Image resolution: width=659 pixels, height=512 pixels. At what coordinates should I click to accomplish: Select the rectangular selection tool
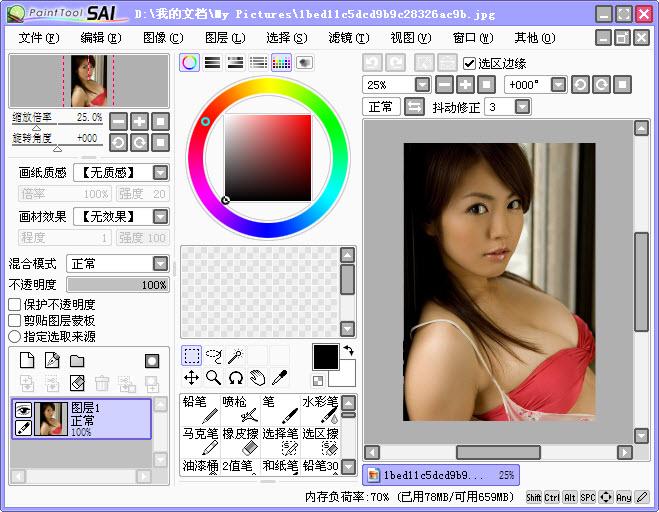click(x=192, y=356)
